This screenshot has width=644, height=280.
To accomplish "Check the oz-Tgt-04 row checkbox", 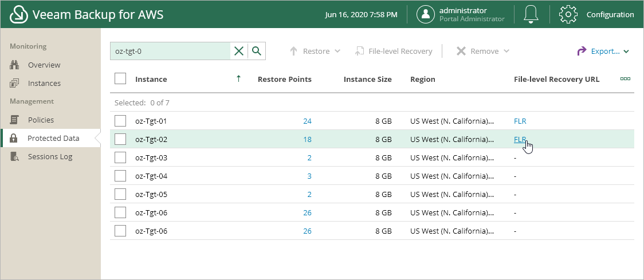I will click(120, 176).
